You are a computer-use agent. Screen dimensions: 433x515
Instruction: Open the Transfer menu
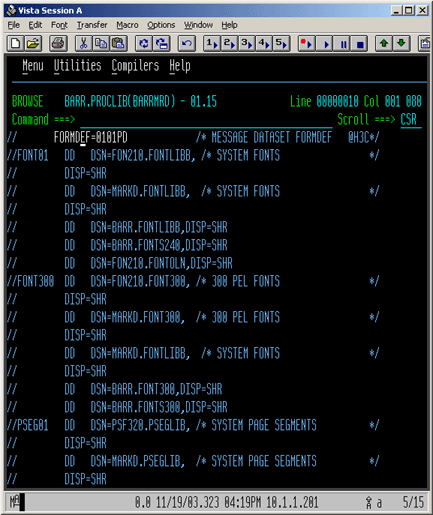click(92, 25)
